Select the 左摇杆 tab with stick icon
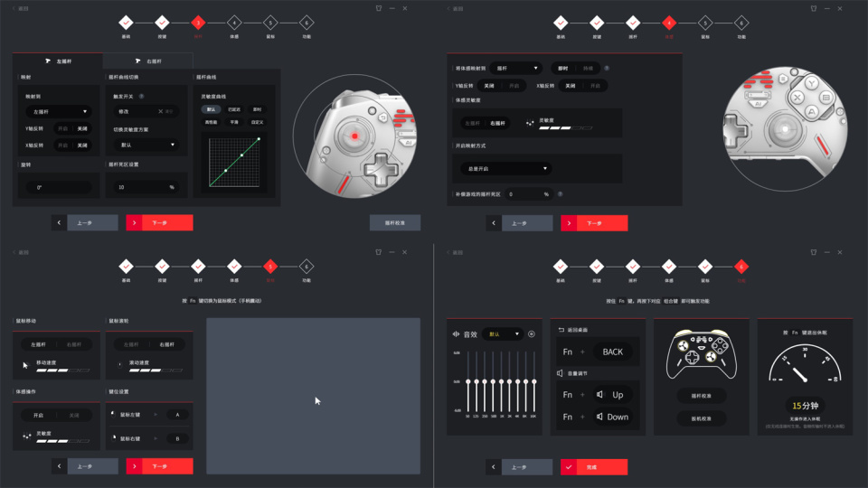The image size is (868, 488). (58, 61)
